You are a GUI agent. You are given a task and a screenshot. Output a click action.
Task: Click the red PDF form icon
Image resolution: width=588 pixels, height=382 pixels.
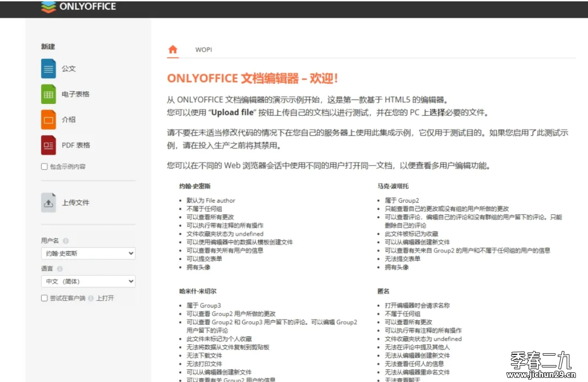[x=48, y=145]
